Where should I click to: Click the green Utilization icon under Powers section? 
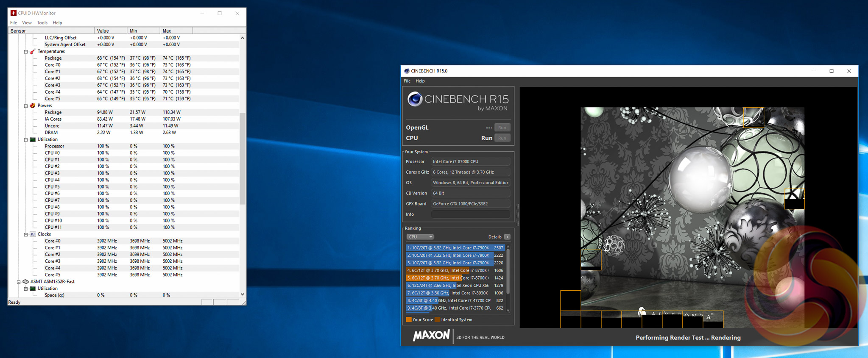coord(33,139)
